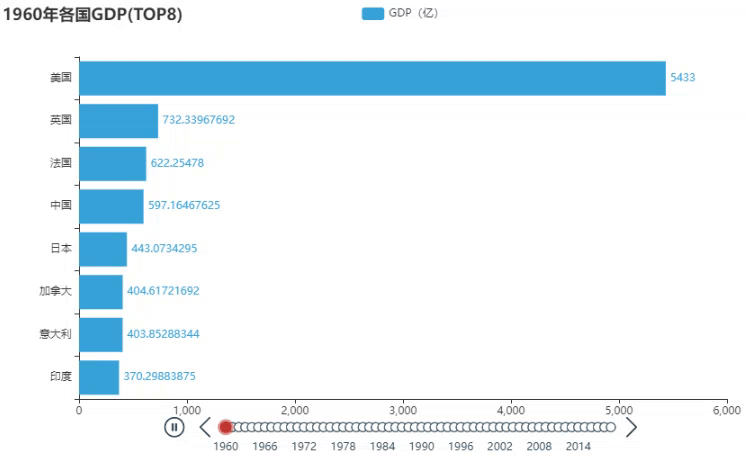Jump to the 1990 timeline label
The height and width of the screenshot is (458, 748).
click(422, 447)
